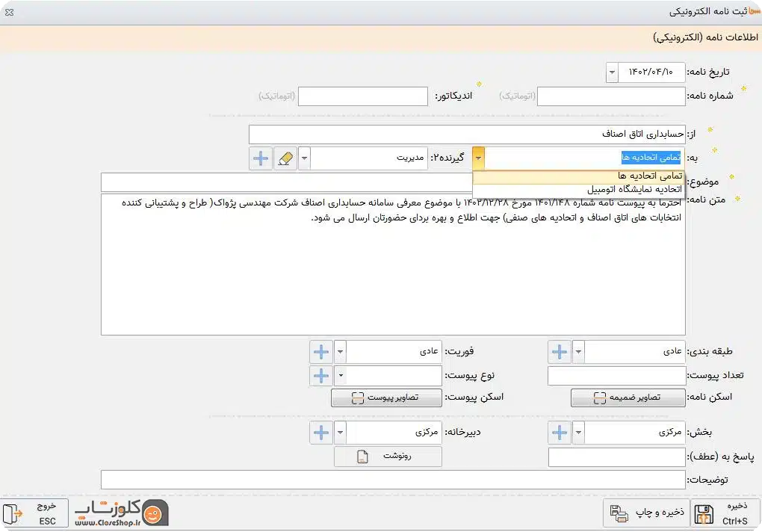Screen dimensions: 762x532
Task: Select اتحادیه نمایشگاه اتومبیل from dropdown list
Action: click(x=578, y=190)
